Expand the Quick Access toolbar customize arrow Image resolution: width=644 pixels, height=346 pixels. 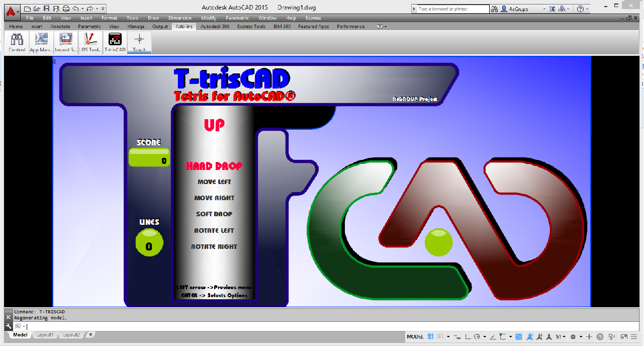(x=103, y=9)
